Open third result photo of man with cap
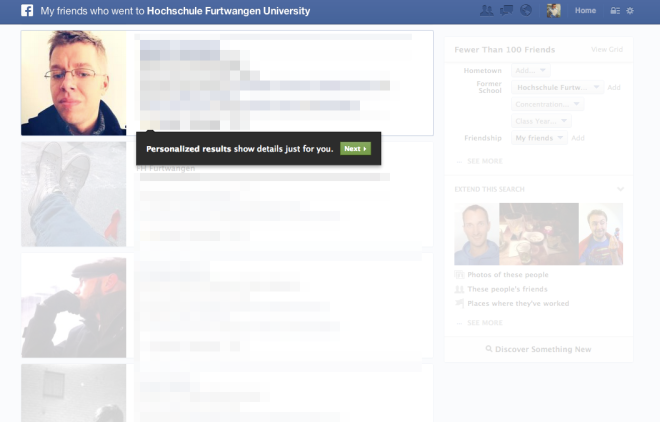This screenshot has height=422, width=660. 74,305
